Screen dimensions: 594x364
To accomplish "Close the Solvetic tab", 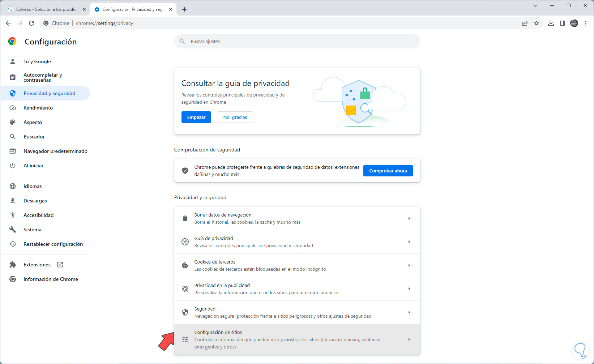I will point(84,9).
